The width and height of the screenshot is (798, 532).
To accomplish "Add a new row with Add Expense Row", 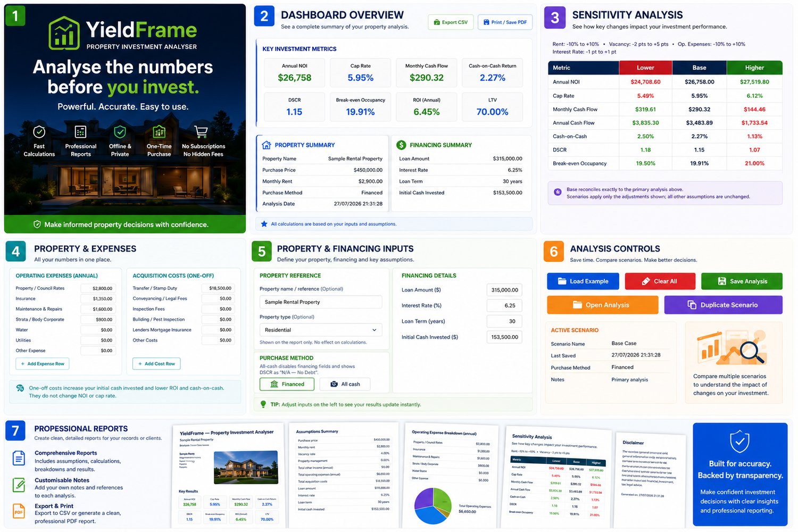I will click(x=43, y=364).
